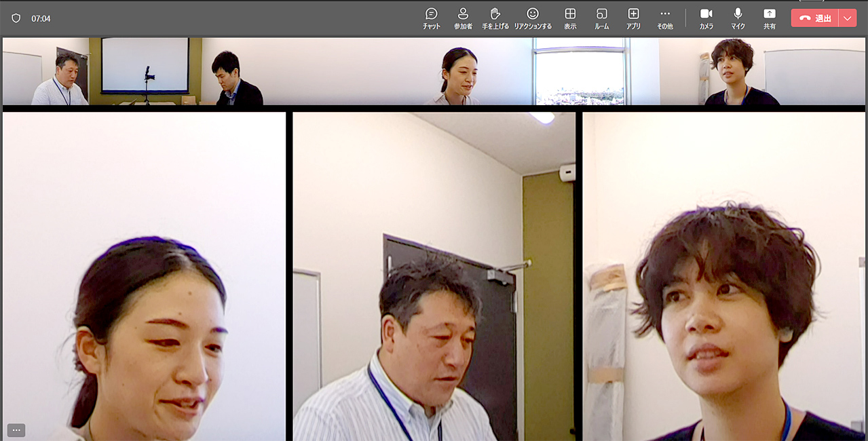The width and height of the screenshot is (868, 441).
Task: Raise your hand with 手を上げる
Action: 495,18
